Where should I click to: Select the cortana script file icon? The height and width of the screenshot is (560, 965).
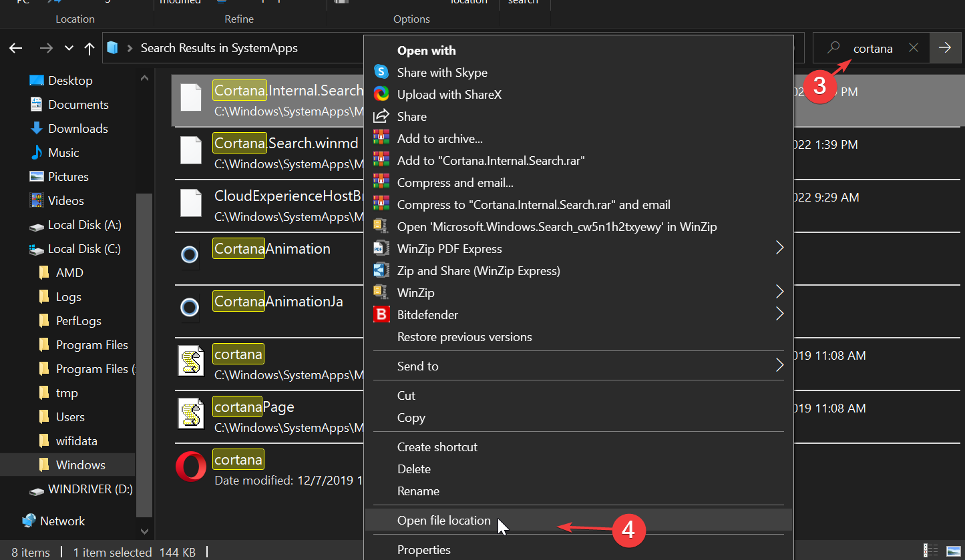point(191,360)
